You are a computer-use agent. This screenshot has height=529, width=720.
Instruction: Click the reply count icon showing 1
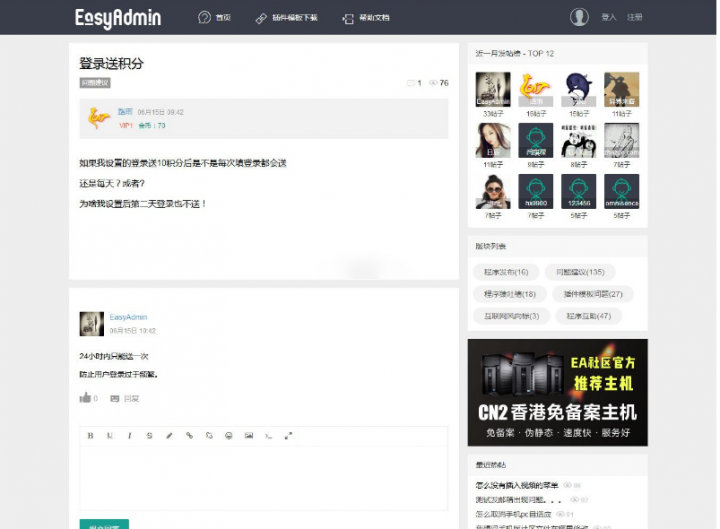coord(411,83)
